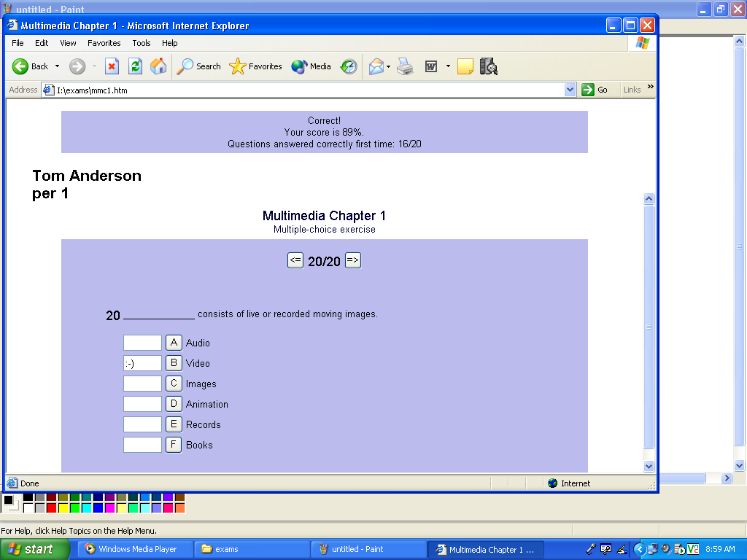This screenshot has width=747, height=560.
Task: Open the Search magnifier toolbar icon
Action: point(186,66)
